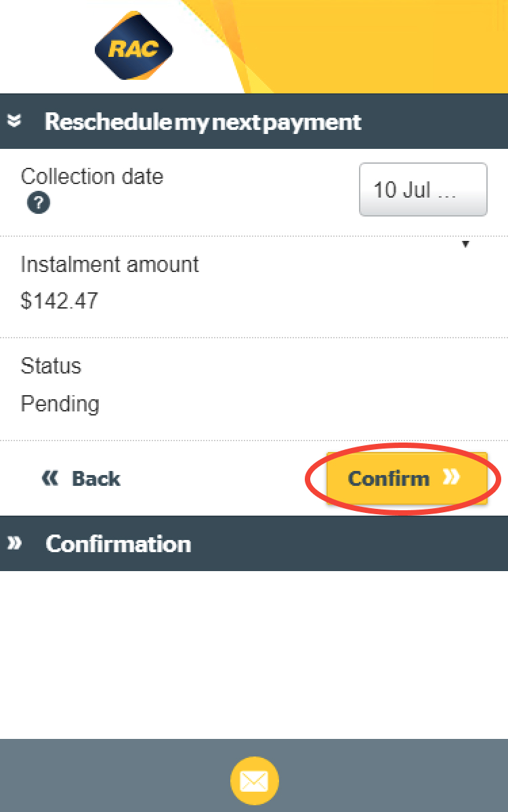Click the $142.47 instalment amount value
Viewport: 508px width, 812px height.
pos(60,300)
